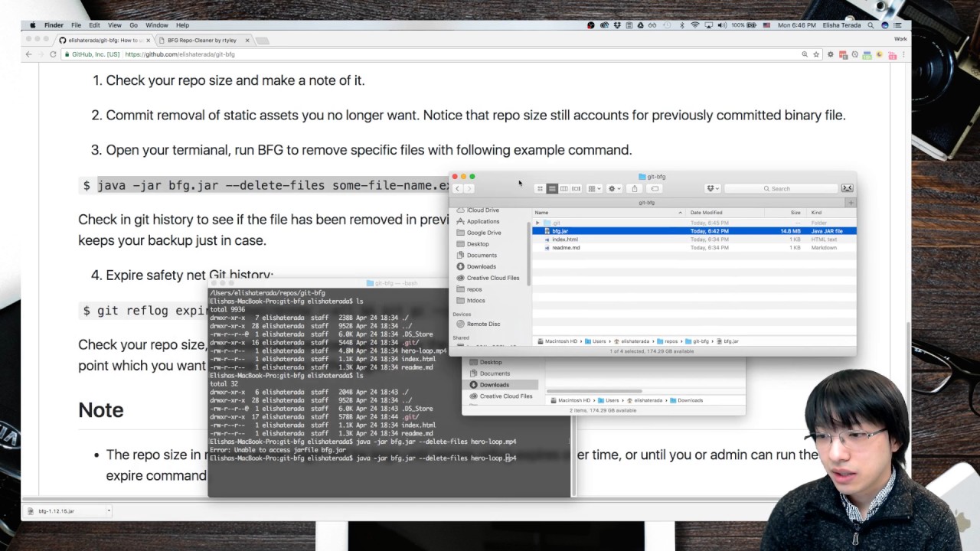Open the Dropbox dropdown in Finder toolbar

pos(713,188)
